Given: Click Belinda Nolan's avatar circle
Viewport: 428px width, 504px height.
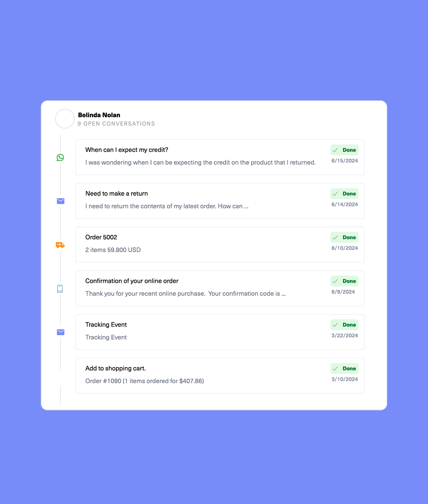Looking at the screenshot, I should click(65, 119).
